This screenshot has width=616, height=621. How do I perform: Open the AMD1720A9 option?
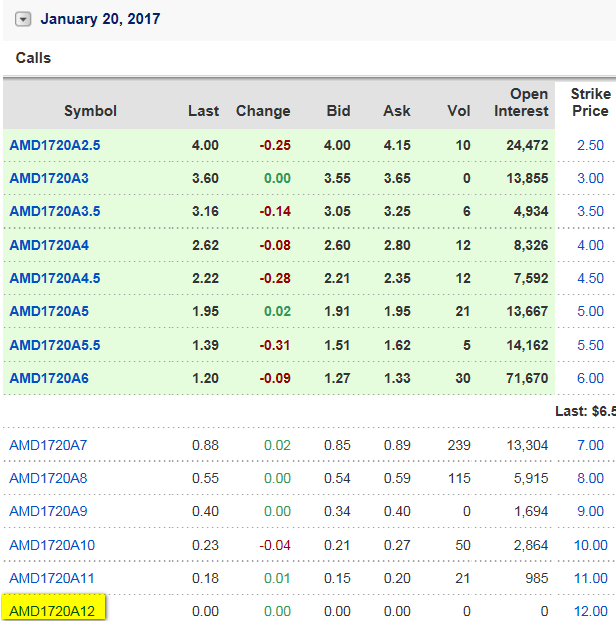coord(49,511)
